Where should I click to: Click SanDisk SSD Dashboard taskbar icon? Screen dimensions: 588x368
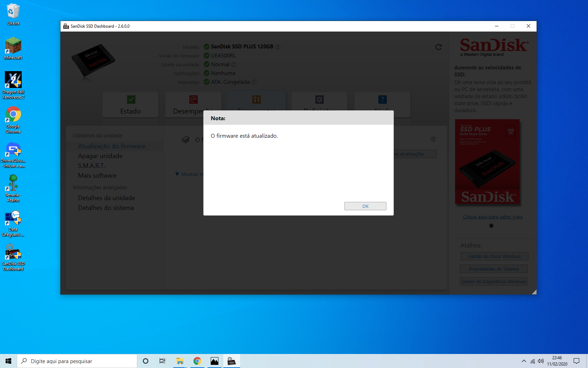pos(231,361)
